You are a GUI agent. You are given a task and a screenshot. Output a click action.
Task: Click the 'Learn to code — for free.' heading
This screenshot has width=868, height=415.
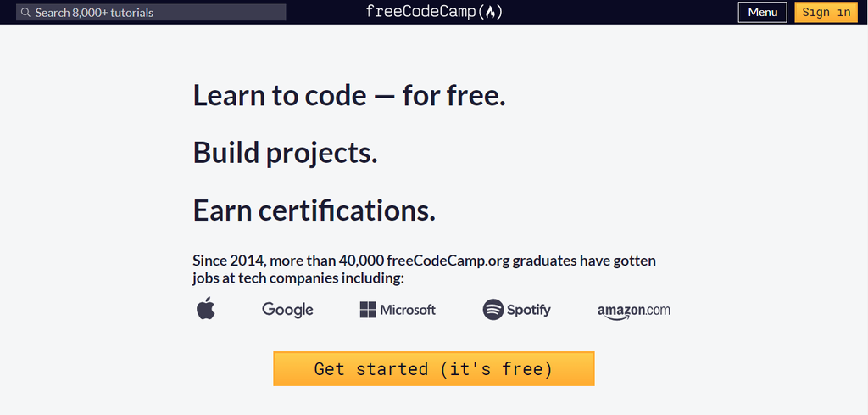(349, 95)
